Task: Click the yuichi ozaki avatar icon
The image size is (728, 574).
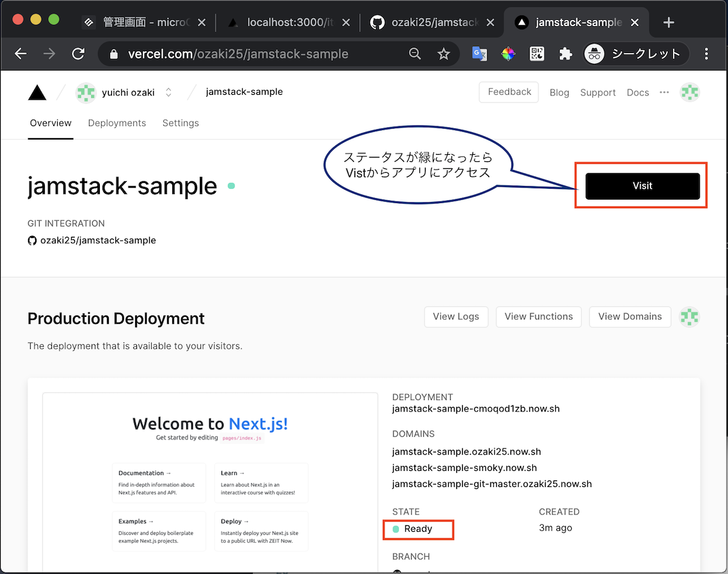Action: (x=86, y=92)
